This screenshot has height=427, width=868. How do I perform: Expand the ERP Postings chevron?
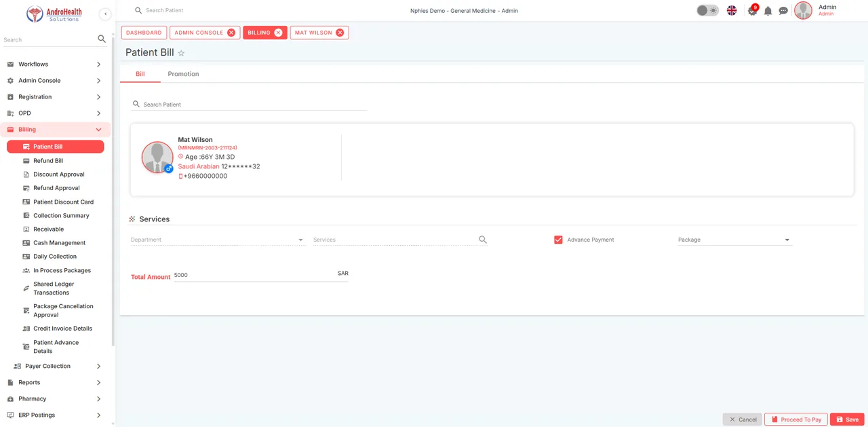click(98, 415)
